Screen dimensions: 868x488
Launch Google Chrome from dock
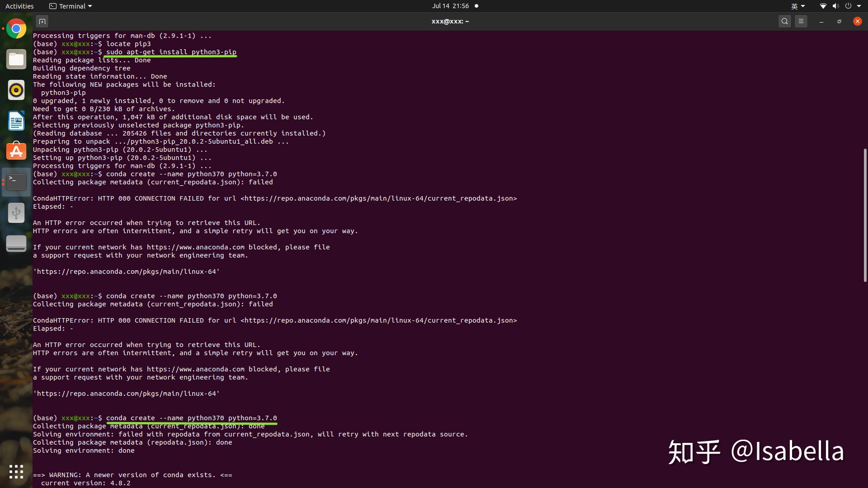tap(16, 29)
